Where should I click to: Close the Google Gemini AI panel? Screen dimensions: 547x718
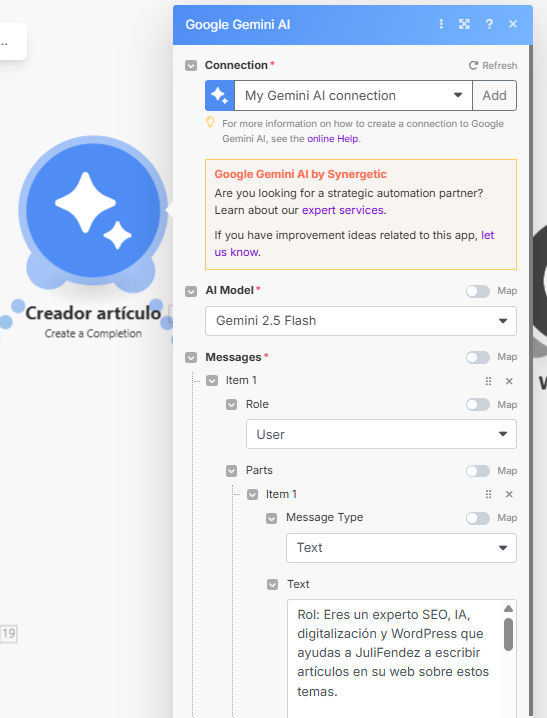[513, 24]
